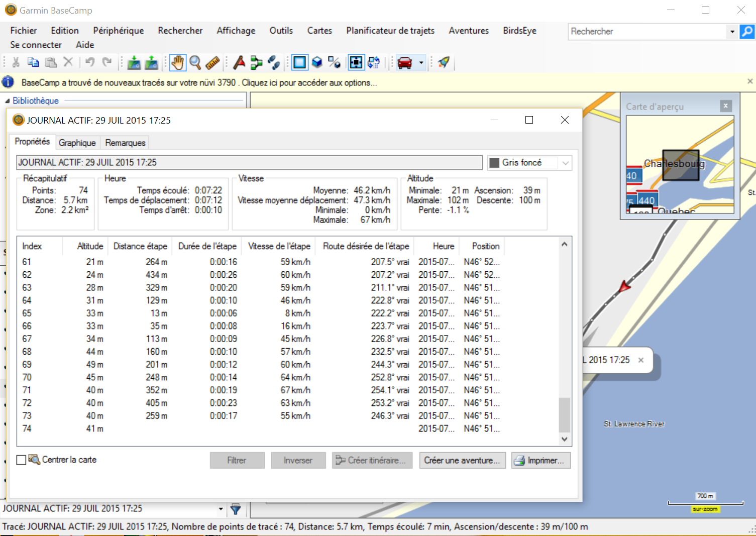This screenshot has width=756, height=536.
Task: Click the Receive from device icon
Action: coord(134,62)
